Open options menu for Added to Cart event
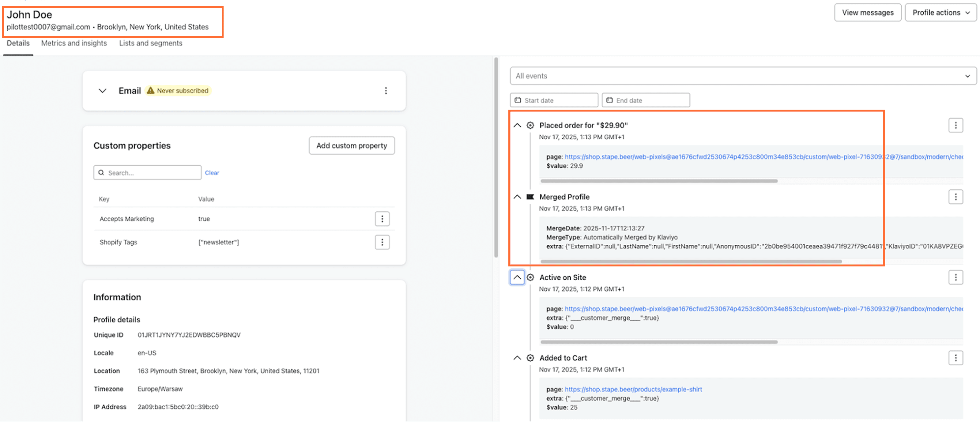This screenshot has width=980, height=422. [955, 358]
